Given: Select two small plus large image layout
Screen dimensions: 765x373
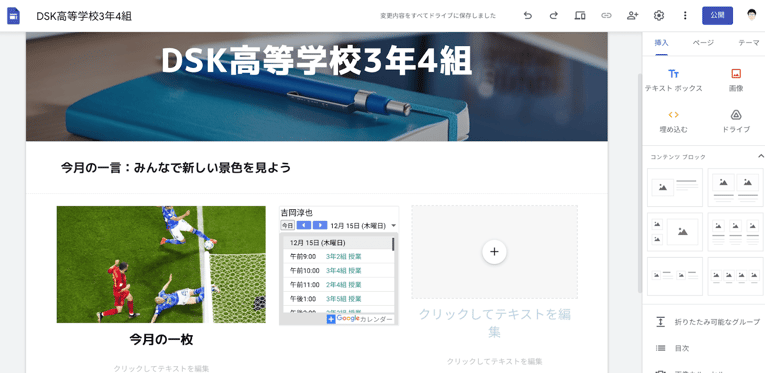Looking at the screenshot, I should tap(675, 232).
